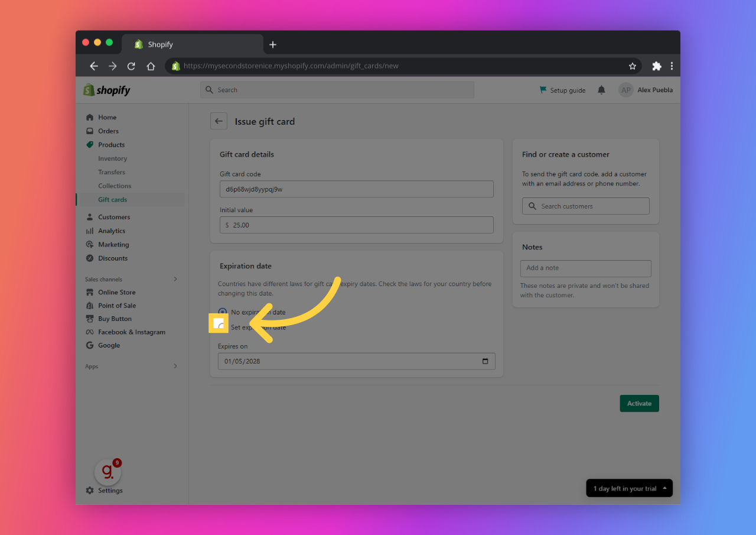Viewport: 756px width, 535px height.
Task: Click the Online Store storefront icon
Action: coord(90,292)
